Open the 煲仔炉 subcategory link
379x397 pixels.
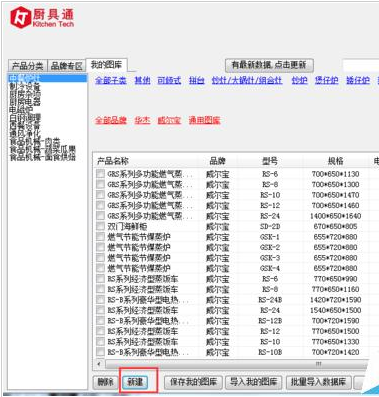327,80
